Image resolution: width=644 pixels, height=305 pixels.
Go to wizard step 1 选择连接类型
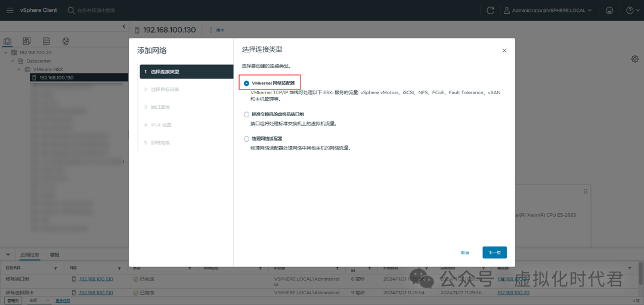click(x=187, y=71)
